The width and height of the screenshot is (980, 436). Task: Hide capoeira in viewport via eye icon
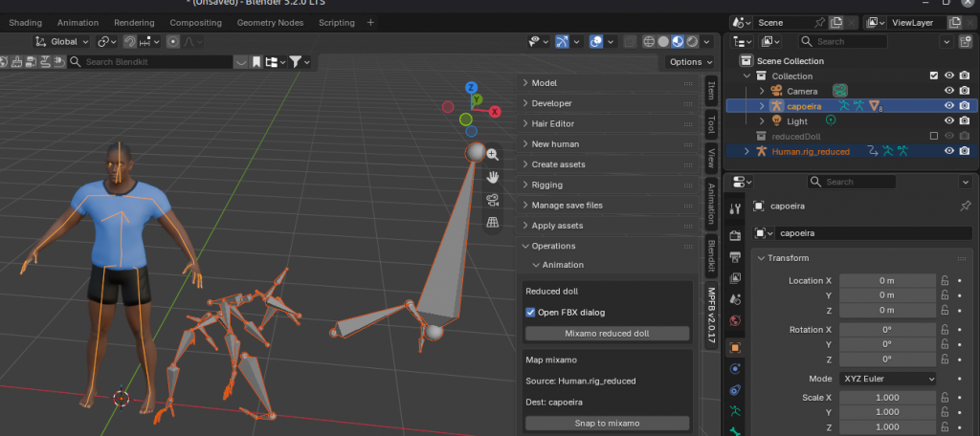pyautogui.click(x=949, y=105)
